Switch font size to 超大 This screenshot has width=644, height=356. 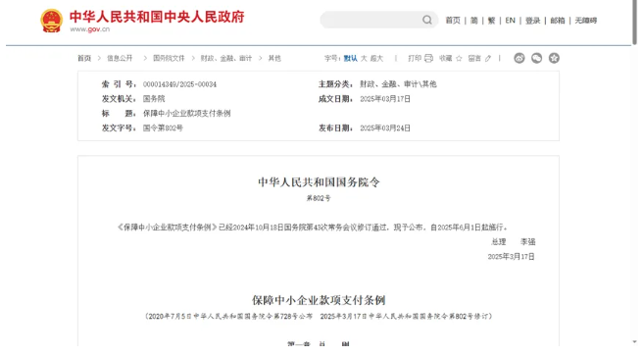click(x=376, y=59)
